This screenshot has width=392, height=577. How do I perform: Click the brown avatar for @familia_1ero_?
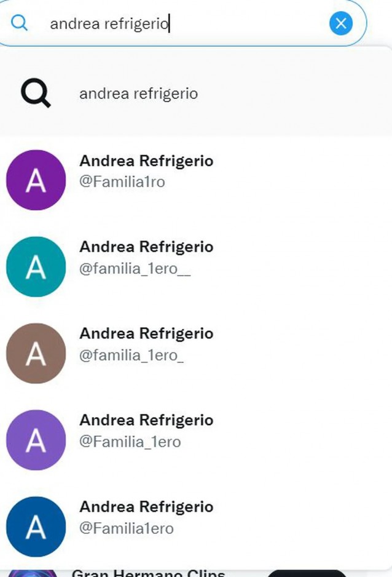(36, 353)
